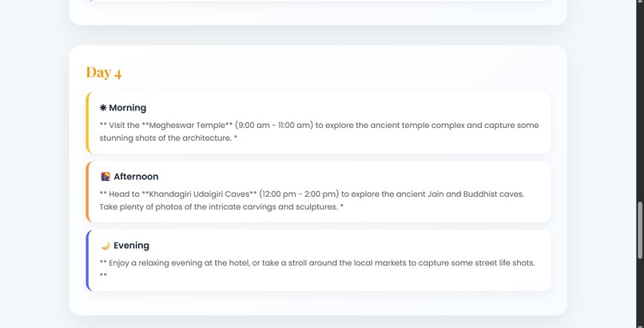Screen dimensions: 644x328
Task: Click the orange accent bar on the Afternoon card
Action: click(x=87, y=191)
